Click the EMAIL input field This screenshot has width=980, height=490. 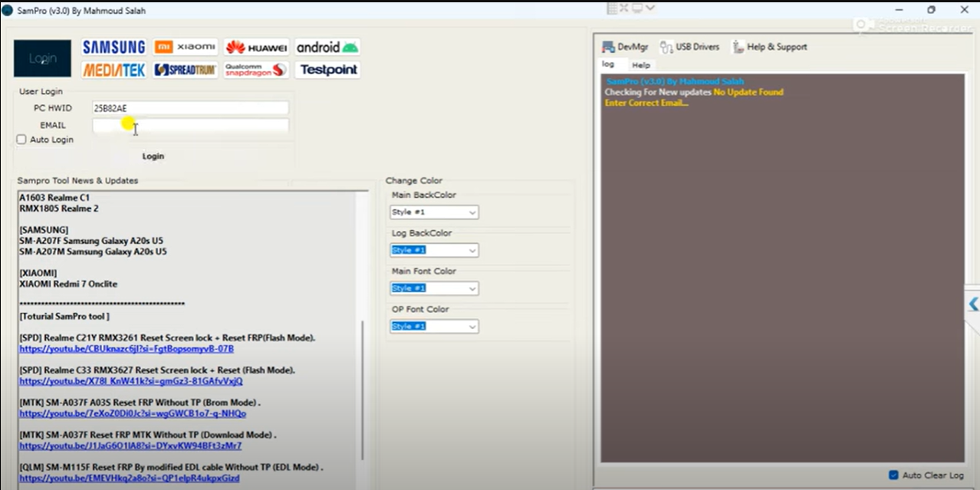click(x=190, y=125)
